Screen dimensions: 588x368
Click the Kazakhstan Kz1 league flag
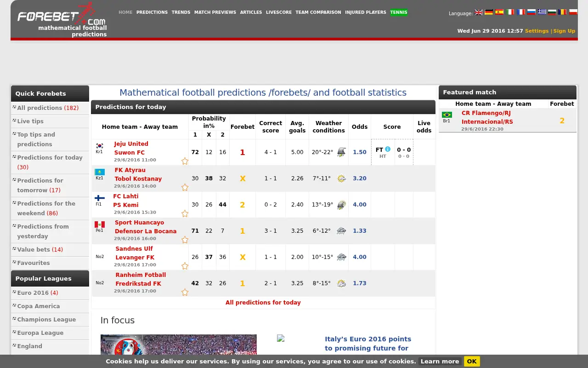[x=100, y=172]
